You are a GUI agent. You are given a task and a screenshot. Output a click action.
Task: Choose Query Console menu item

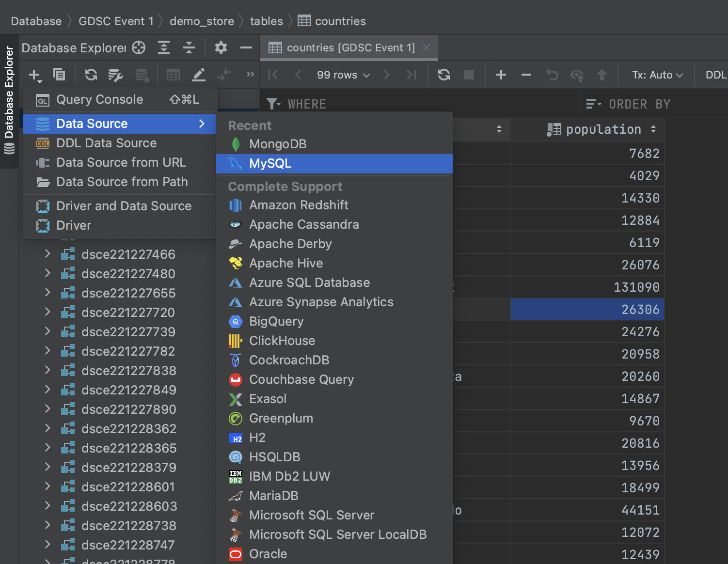[119, 99]
